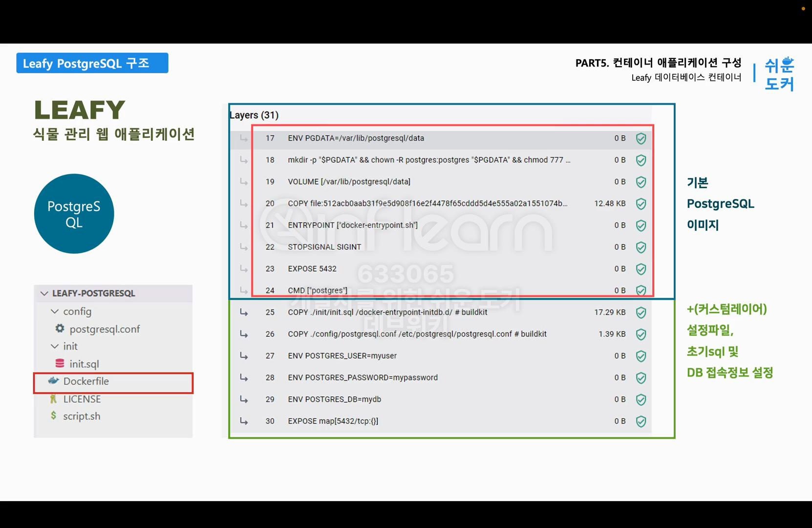Click the arrow icon for layer 29
The width and height of the screenshot is (812, 528).
[244, 399]
